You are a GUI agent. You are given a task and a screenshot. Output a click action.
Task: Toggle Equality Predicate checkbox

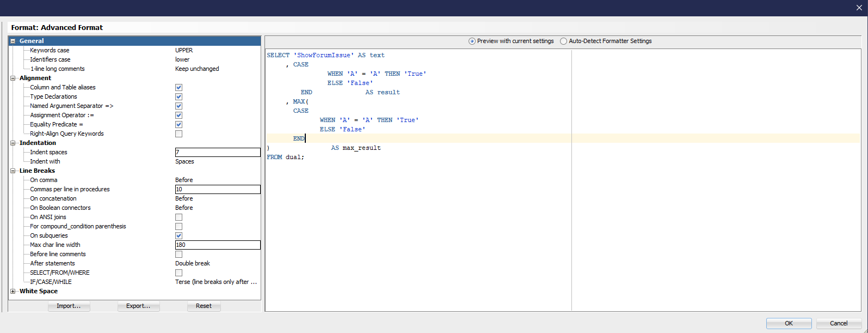[178, 124]
